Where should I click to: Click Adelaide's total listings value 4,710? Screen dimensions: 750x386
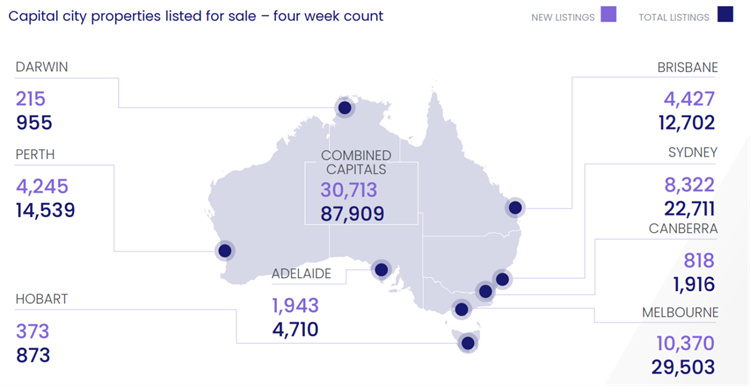[x=295, y=330]
